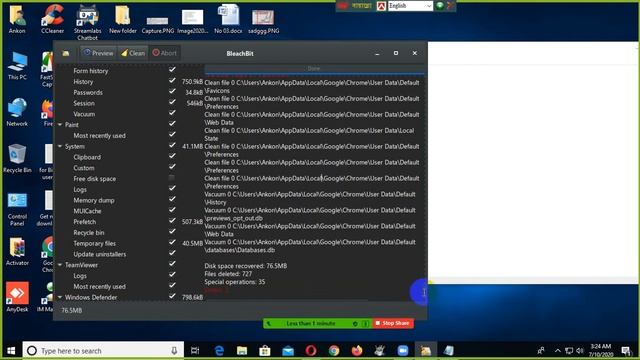Select Streamlabs Chatbot desktop icon
Image resolution: width=640 pixels, height=360 pixels.
pyautogui.click(x=87, y=22)
